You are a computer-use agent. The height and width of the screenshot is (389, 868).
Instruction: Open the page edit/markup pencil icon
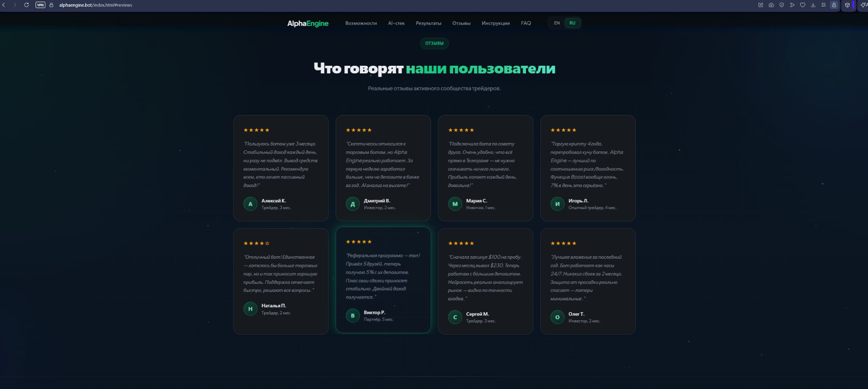[x=761, y=5]
